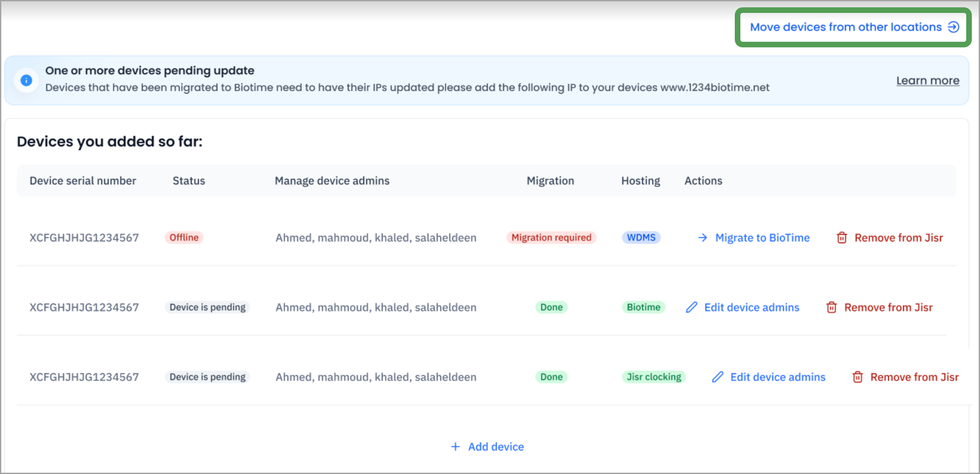Click the Migration required badge
This screenshot has height=474, width=980.
[x=551, y=238]
